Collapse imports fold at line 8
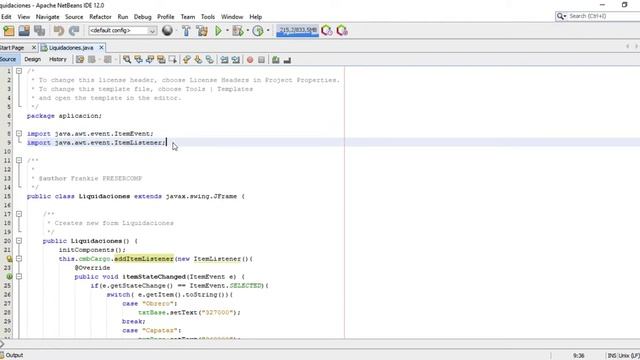Image resolution: width=640 pixels, height=360 pixels. click(19, 133)
